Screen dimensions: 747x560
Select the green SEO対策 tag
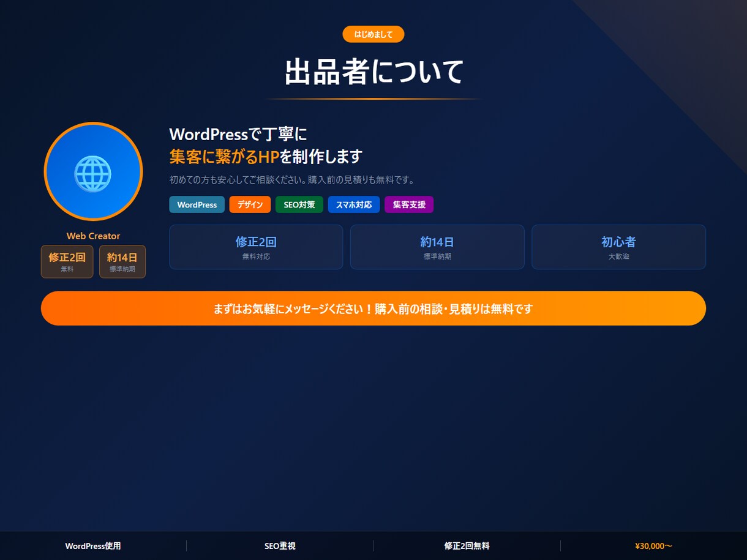coord(299,204)
